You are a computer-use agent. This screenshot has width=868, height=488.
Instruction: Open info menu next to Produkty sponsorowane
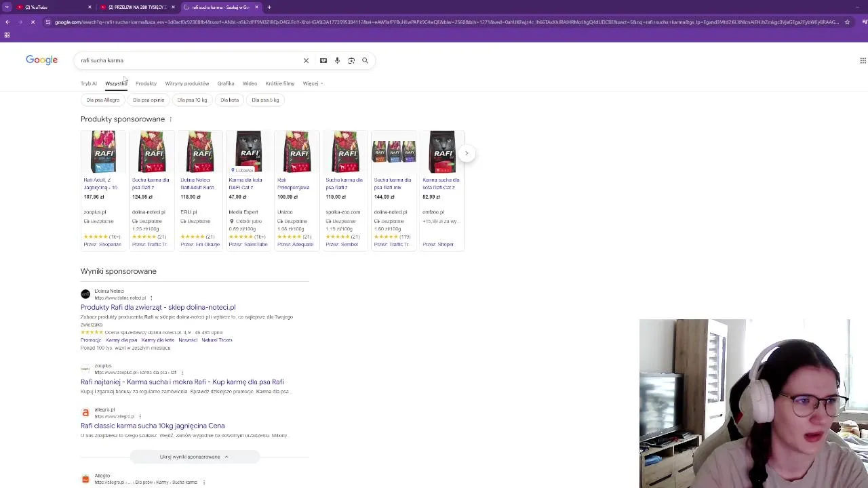[170, 119]
